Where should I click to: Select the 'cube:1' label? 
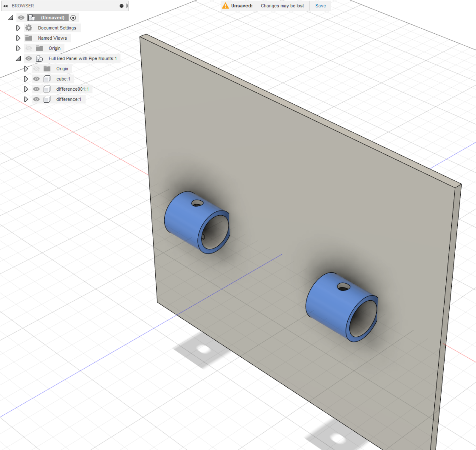(x=63, y=79)
